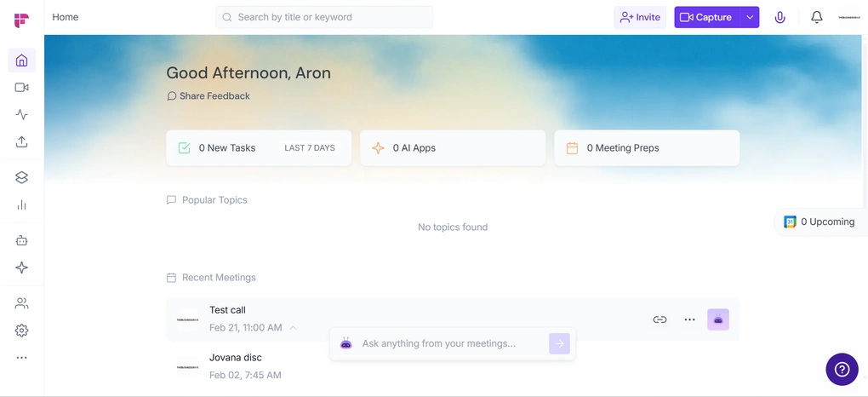The width and height of the screenshot is (868, 397).
Task: Open the video camera meetings icon in the sidebar
Action: pos(21,88)
